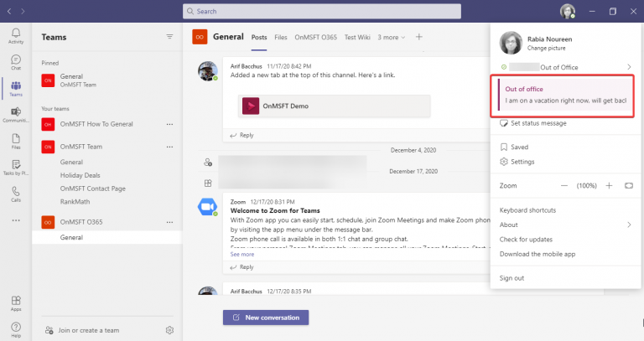This screenshot has height=341, width=644.
Task: Open Keyboard shortcuts
Action: coord(527,210)
